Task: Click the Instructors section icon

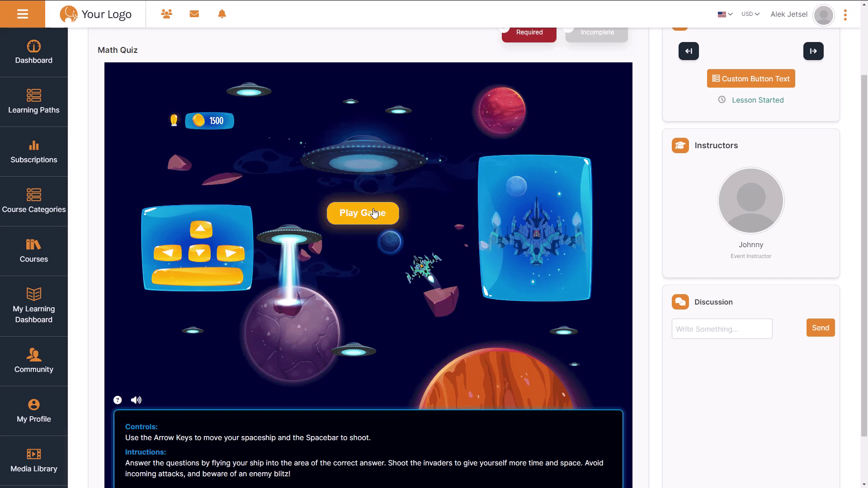Action: 680,145
